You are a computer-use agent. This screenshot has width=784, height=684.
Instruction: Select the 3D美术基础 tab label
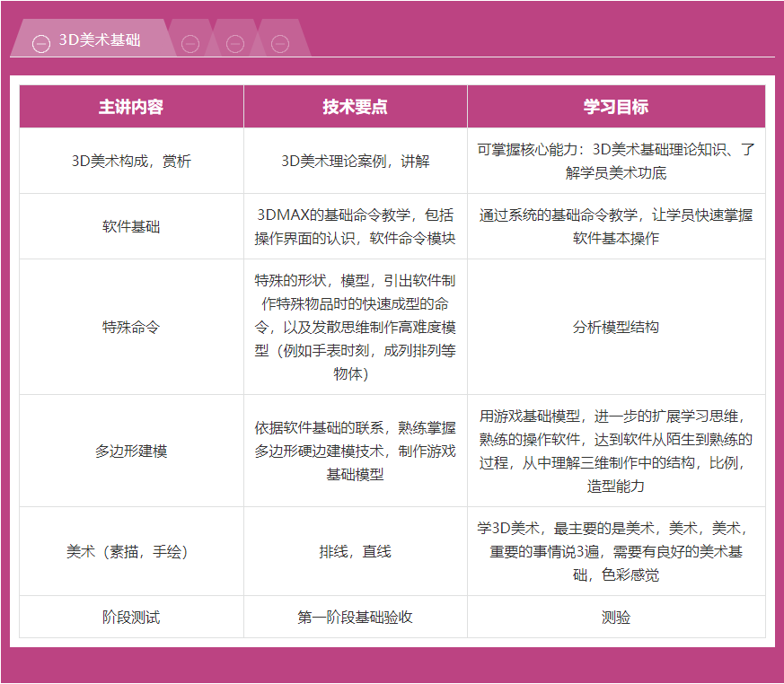pos(100,41)
